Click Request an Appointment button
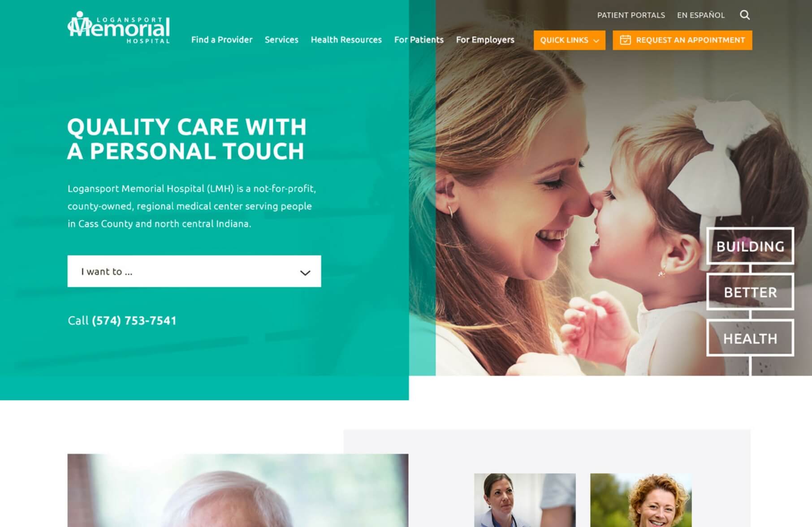This screenshot has width=812, height=527. click(x=682, y=40)
